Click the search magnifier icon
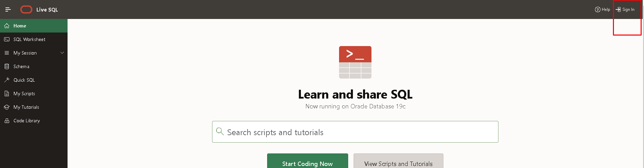The image size is (644, 168). (220, 131)
